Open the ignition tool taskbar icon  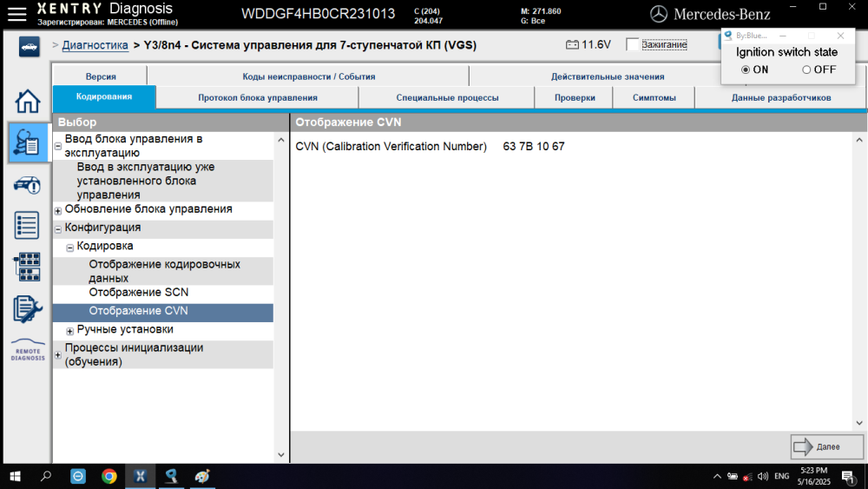171,476
